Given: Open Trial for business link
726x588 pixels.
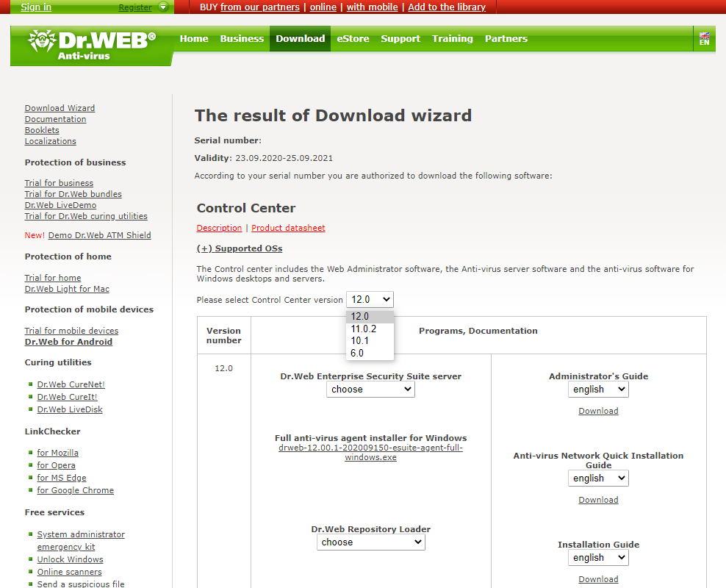Looking at the screenshot, I should coord(59,183).
